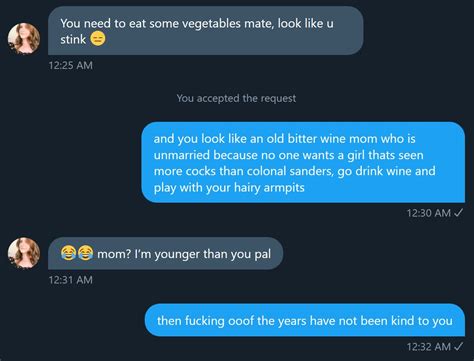The image size is (474, 361).
Task: Click the sent checkmark next to 12:32 AM
Action: [459, 346]
